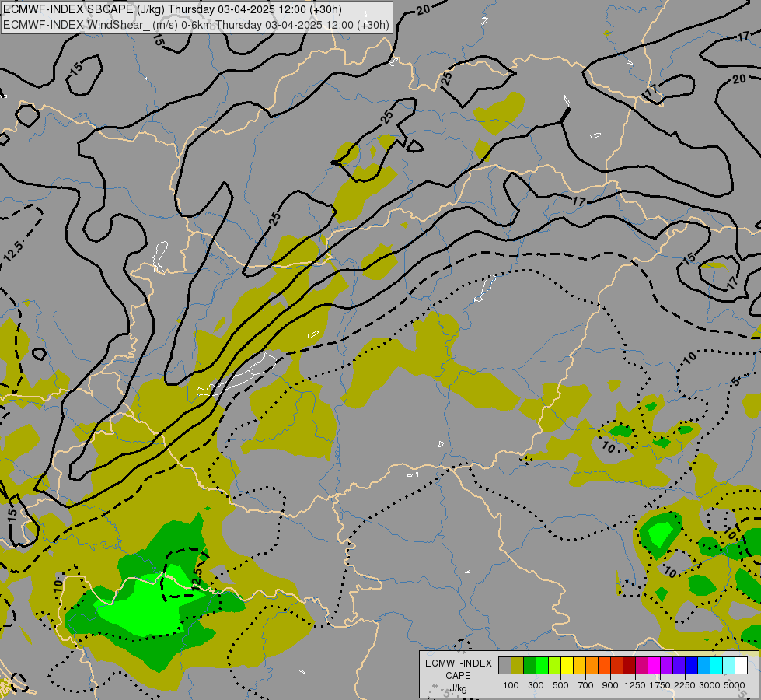This screenshot has width=761, height=700.
Task: Choose the bright green legend swatch right of 300
Action: 542,665
